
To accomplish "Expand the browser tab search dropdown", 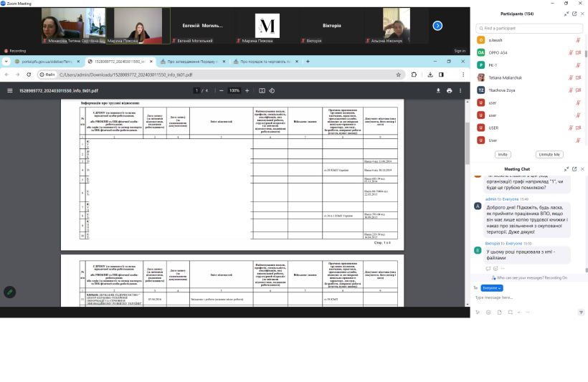I will click(6, 62).
